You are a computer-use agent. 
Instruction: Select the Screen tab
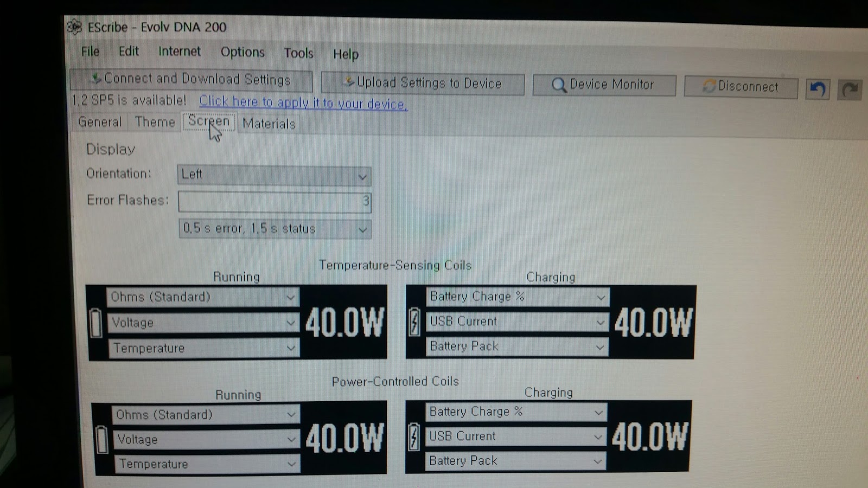pos(209,121)
